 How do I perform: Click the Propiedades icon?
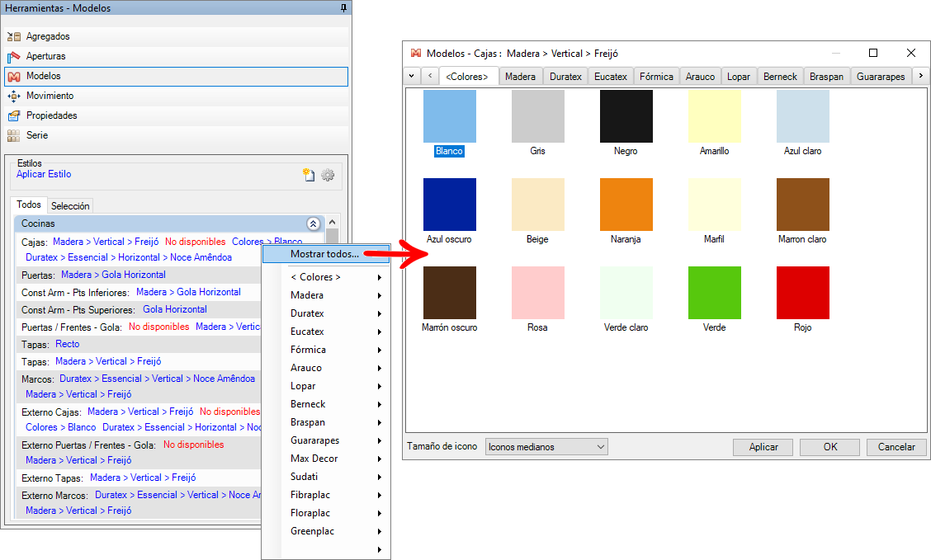14,115
